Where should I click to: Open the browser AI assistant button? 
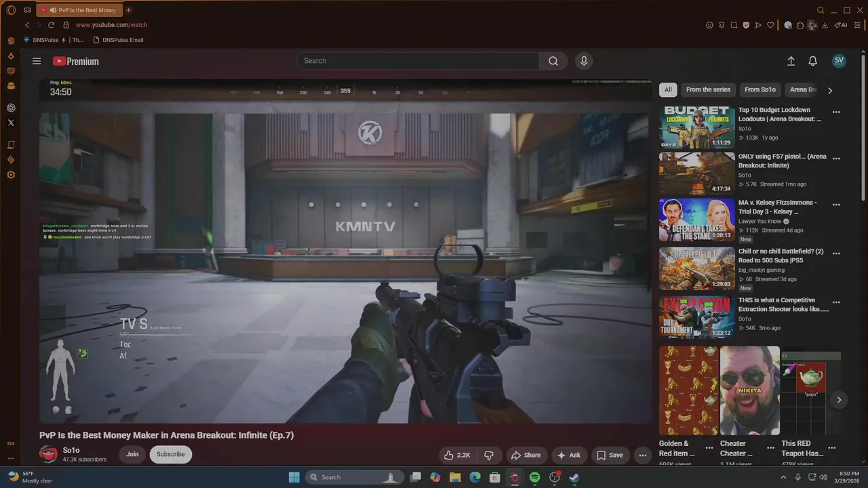(x=841, y=25)
